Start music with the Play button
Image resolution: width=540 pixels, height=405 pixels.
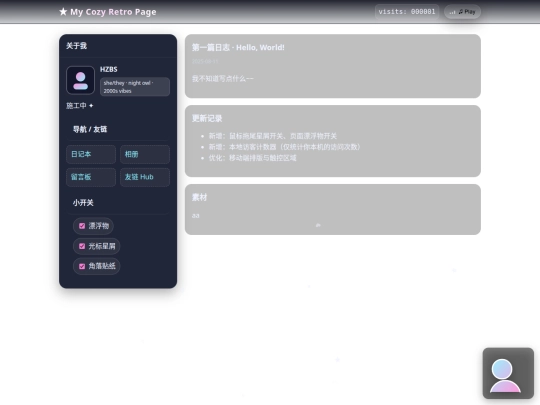pos(463,12)
